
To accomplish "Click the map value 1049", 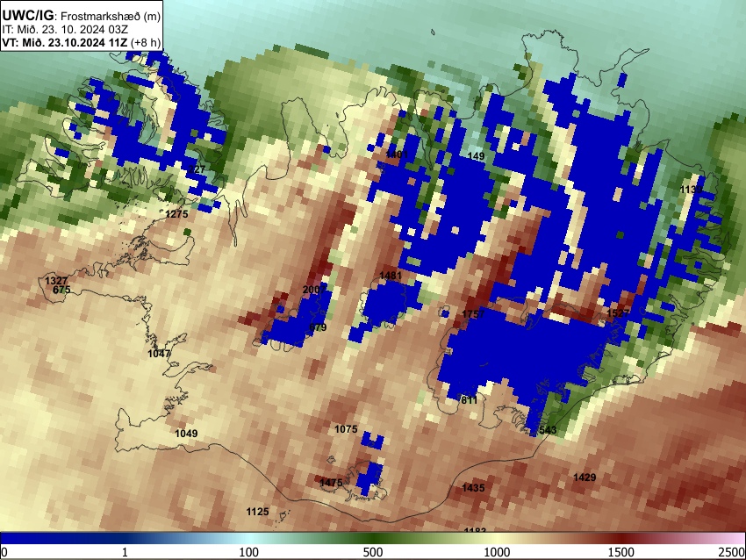I will pyautogui.click(x=186, y=434).
